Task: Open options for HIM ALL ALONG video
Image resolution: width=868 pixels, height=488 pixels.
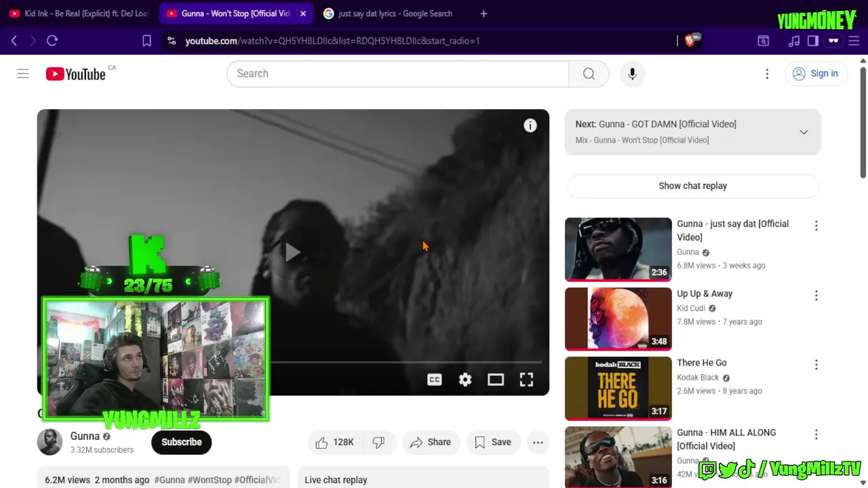Action: [816, 434]
